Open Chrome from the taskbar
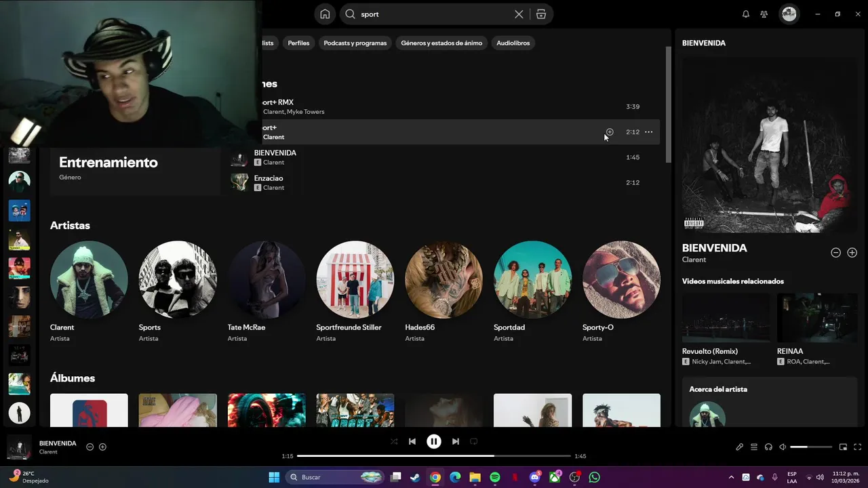The image size is (868, 488). click(435, 477)
